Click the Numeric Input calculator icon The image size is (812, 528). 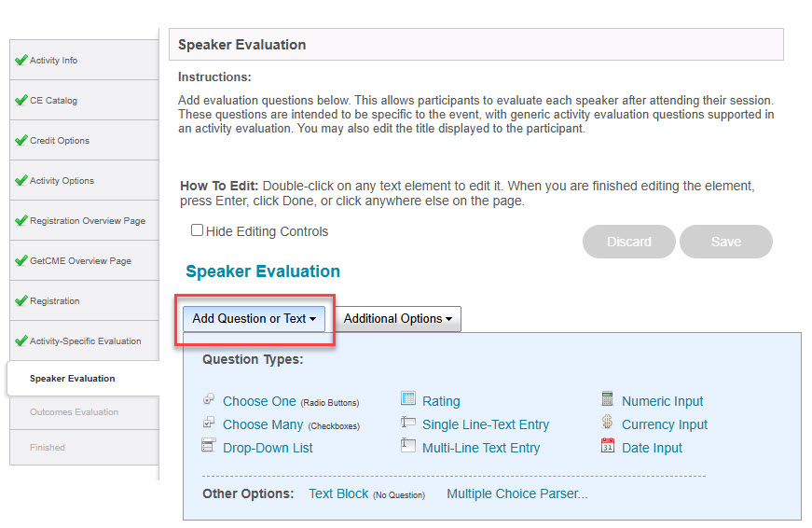608,398
